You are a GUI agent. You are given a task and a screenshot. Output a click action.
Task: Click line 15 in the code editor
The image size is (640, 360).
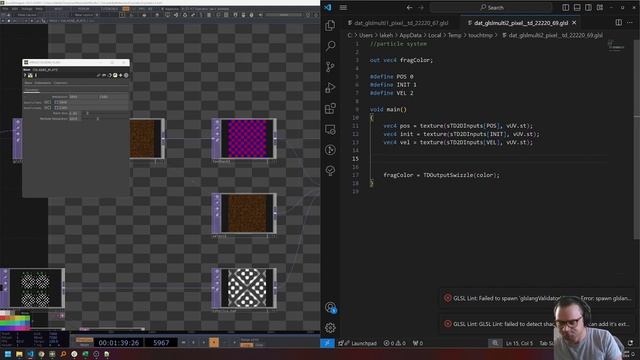click(488, 159)
